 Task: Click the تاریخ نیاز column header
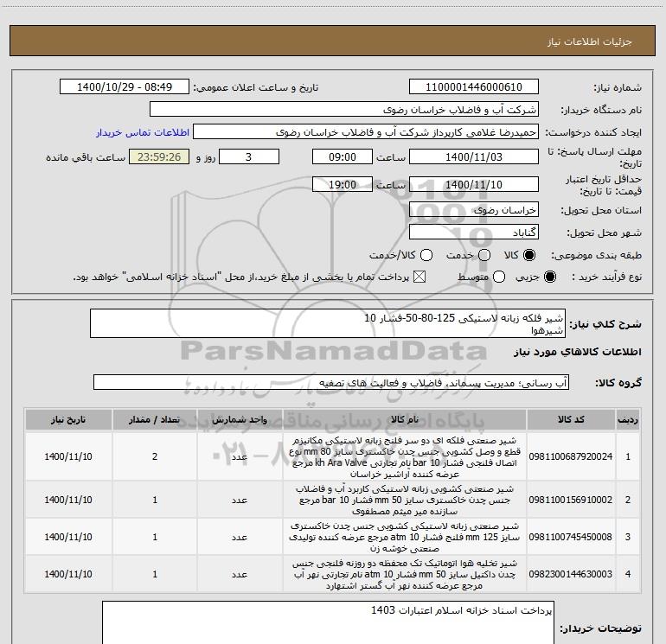pos(68,419)
